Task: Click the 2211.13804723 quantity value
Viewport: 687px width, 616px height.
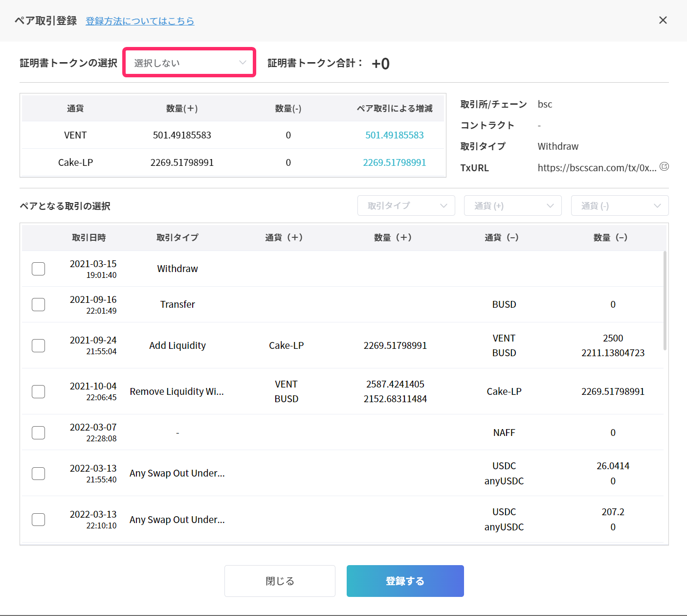Action: (613, 353)
